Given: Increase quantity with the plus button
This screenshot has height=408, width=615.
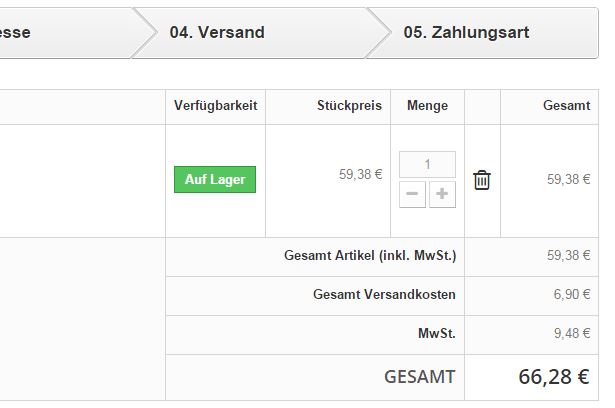Looking at the screenshot, I should [442, 194].
